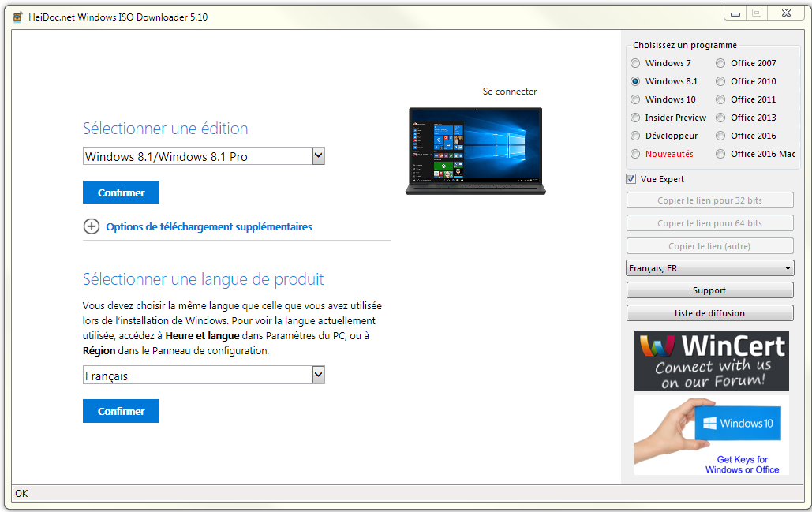Click the Windows 10 keys advertisement image

click(712, 435)
